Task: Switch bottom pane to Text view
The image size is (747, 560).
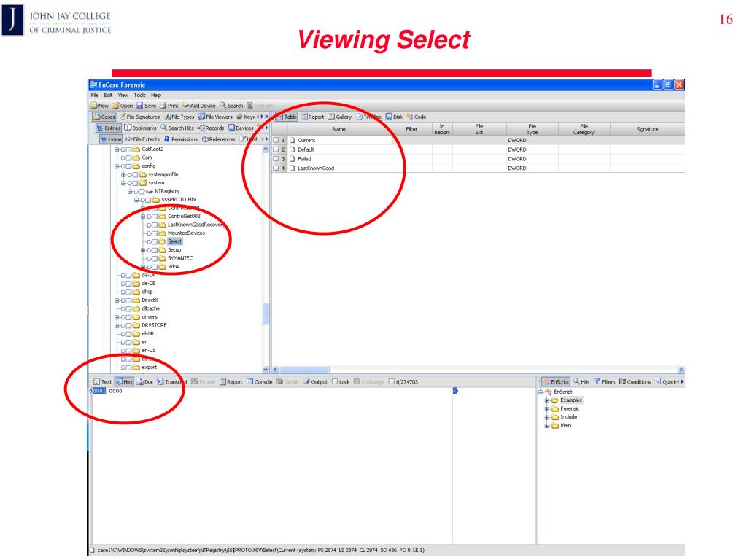Action: pos(102,382)
